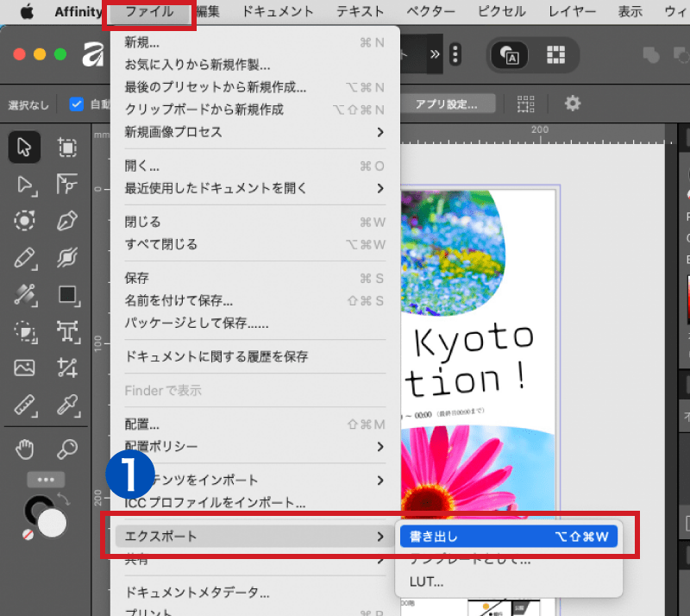Screen dimensions: 690x616
Task: Select the Node tool
Action: (x=23, y=184)
